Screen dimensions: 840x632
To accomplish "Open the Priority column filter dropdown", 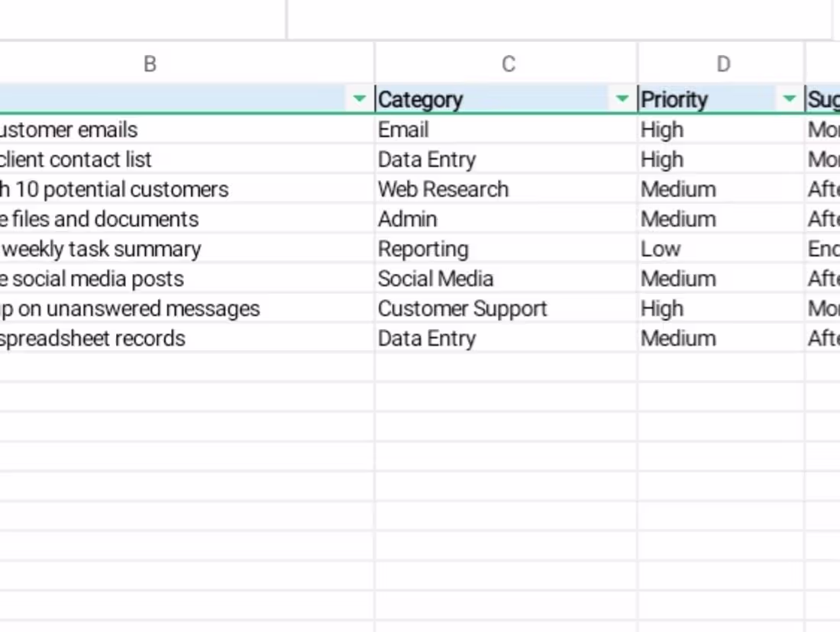I will pyautogui.click(x=789, y=98).
